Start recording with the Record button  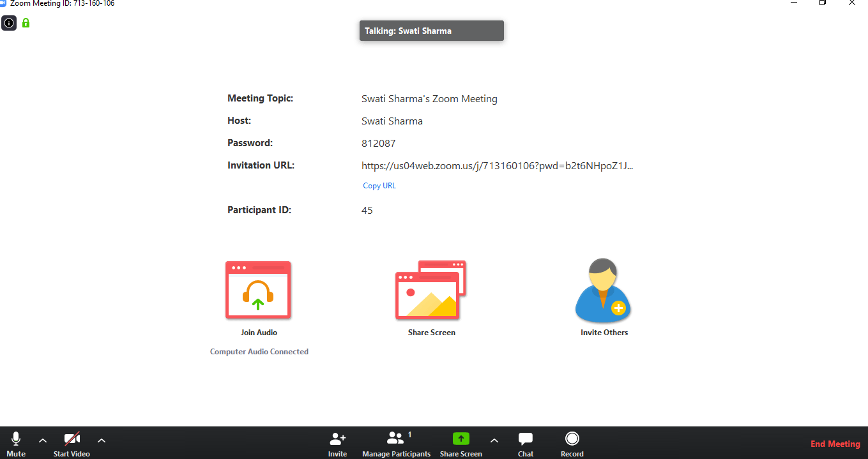[x=572, y=444]
